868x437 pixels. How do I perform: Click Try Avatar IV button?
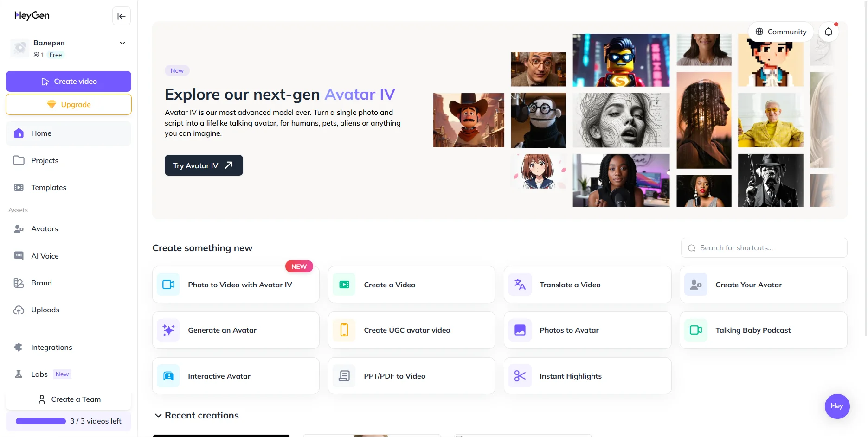pyautogui.click(x=204, y=165)
